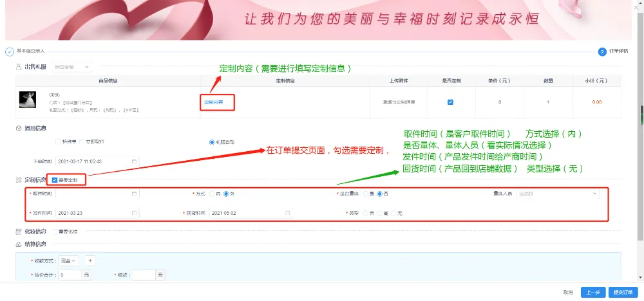Screen dimensions: 644x301
Task: Enable the 需要化妆 checkbox
Action: [x=55, y=231]
